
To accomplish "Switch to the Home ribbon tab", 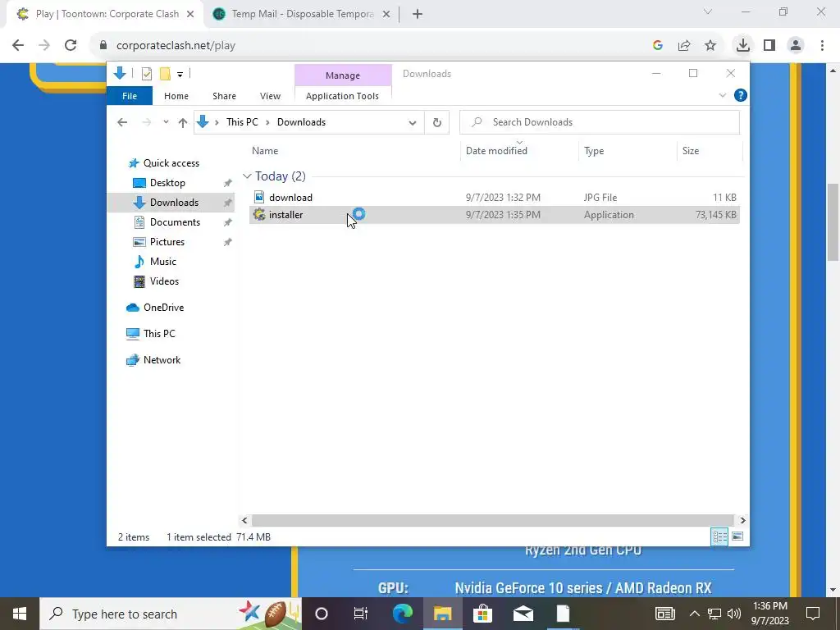I will coord(176,96).
